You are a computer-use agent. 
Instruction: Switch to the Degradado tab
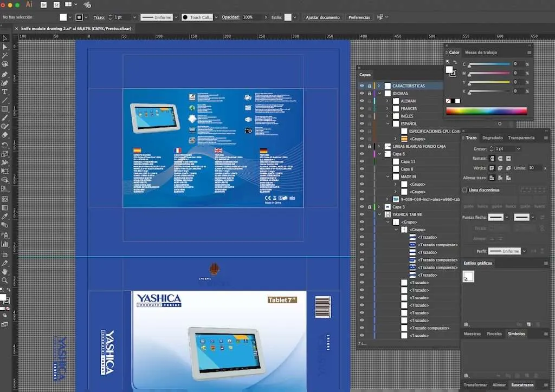coord(492,138)
